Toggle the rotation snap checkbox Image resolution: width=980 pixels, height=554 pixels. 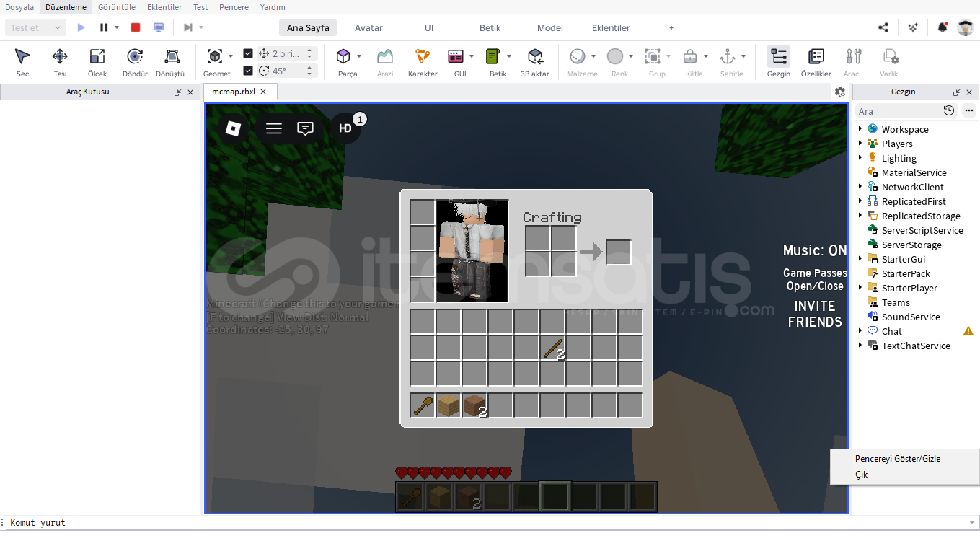pos(248,71)
